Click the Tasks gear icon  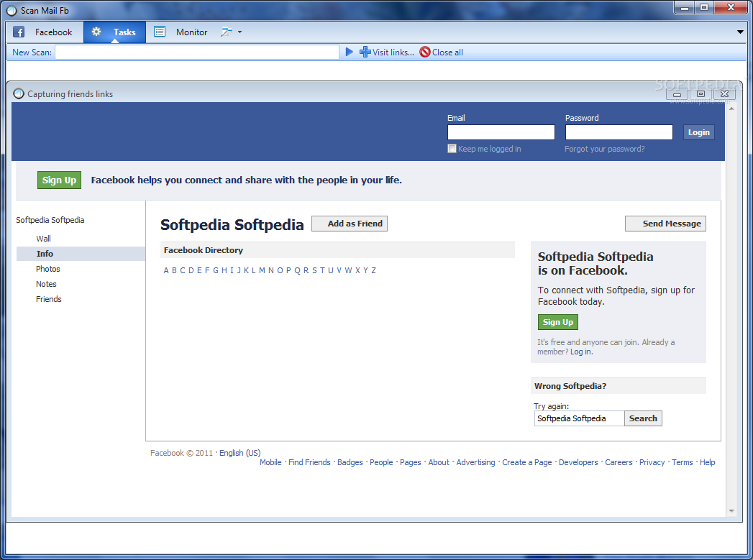click(96, 32)
